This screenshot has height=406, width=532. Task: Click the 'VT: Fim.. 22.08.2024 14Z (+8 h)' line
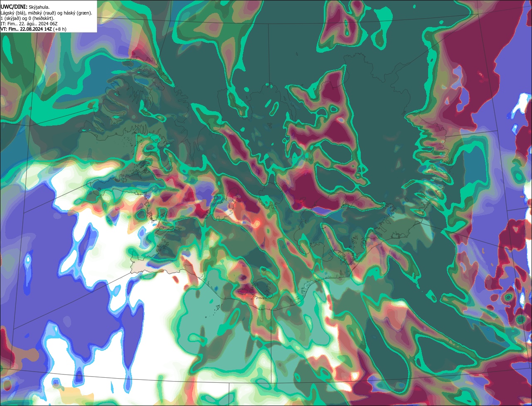(33, 29)
